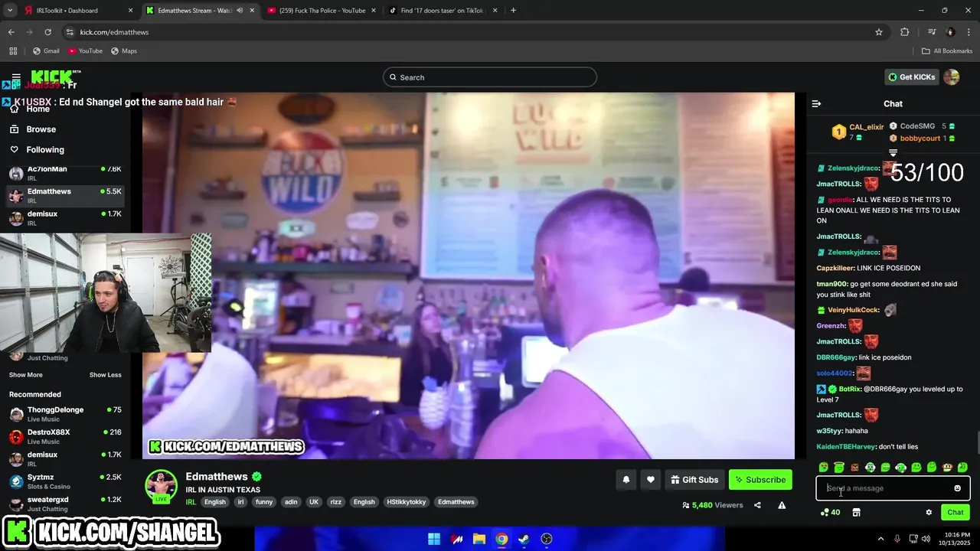
Task: Click the search icon in the search bar
Action: [x=393, y=77]
